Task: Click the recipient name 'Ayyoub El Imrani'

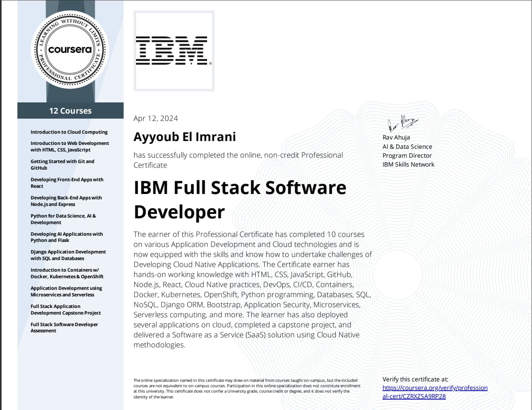Action: (185, 137)
